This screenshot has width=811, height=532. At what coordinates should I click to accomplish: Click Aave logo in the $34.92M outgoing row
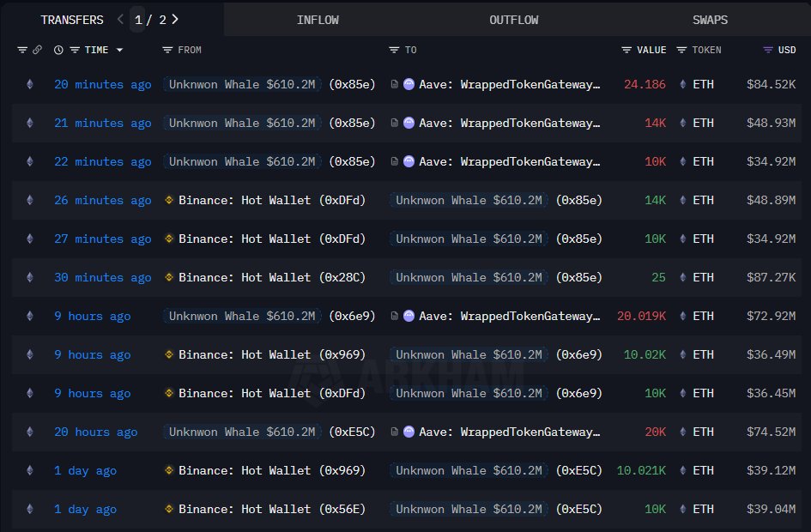(x=409, y=162)
